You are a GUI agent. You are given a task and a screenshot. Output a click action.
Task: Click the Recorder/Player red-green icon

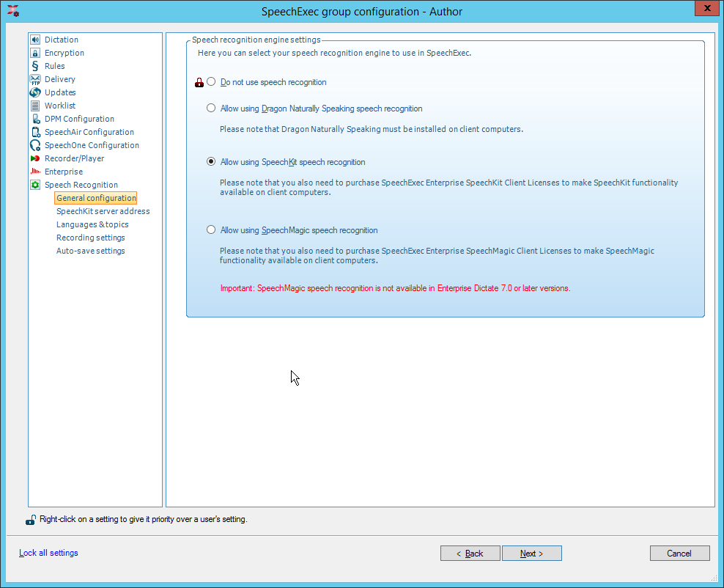(35, 158)
